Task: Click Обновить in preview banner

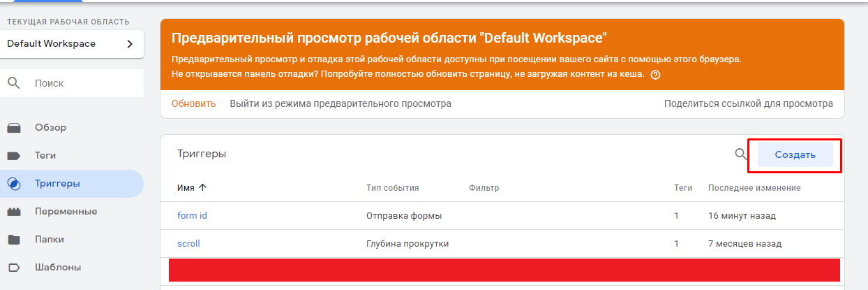Action: click(x=194, y=103)
